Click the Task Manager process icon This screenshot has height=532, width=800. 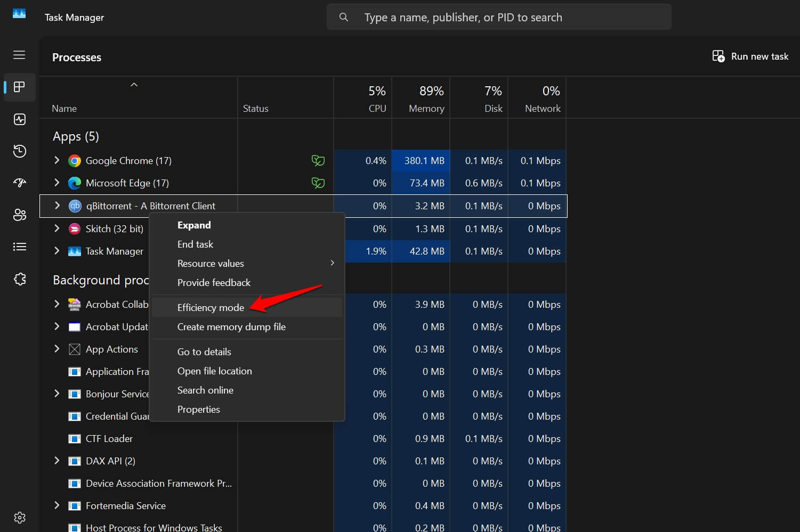pos(75,251)
